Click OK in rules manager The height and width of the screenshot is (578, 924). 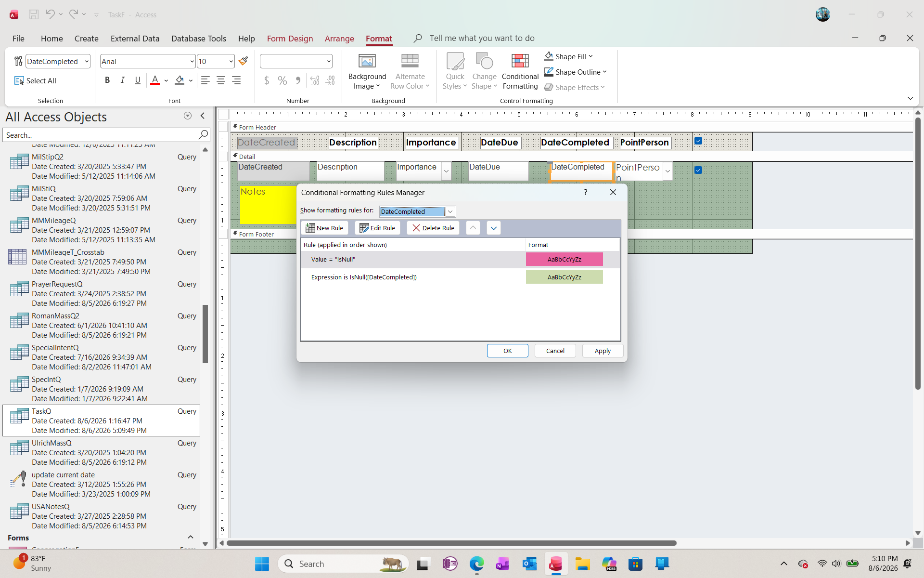coord(508,351)
